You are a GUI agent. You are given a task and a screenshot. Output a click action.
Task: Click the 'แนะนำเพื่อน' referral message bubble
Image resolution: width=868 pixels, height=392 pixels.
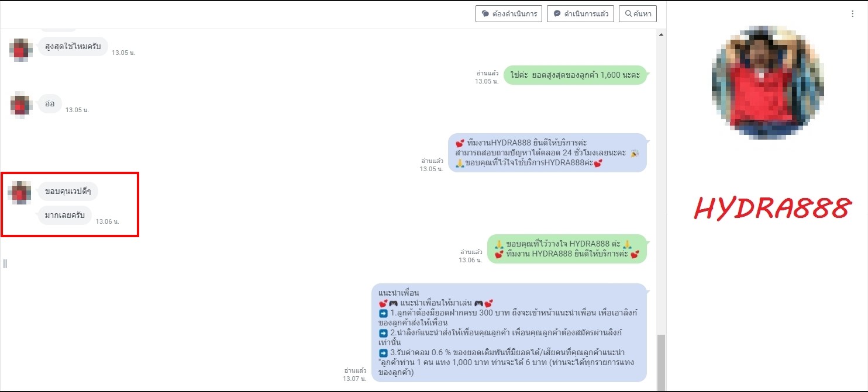509,332
